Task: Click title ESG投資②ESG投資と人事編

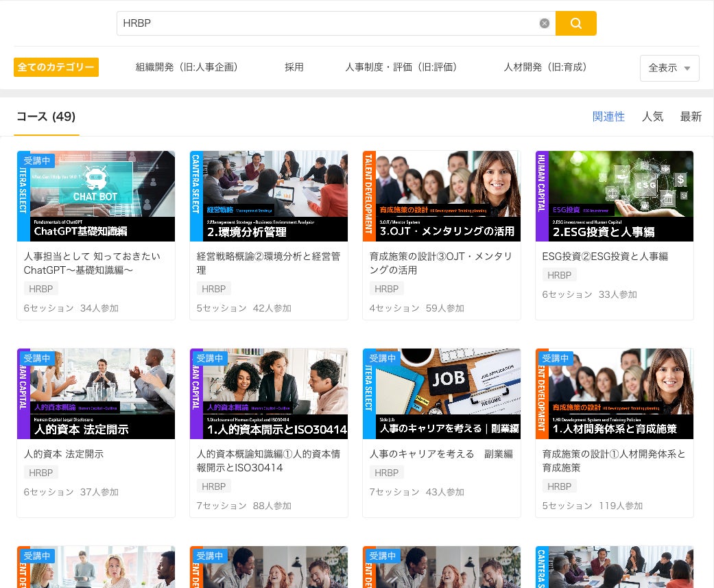Action: 605,257
